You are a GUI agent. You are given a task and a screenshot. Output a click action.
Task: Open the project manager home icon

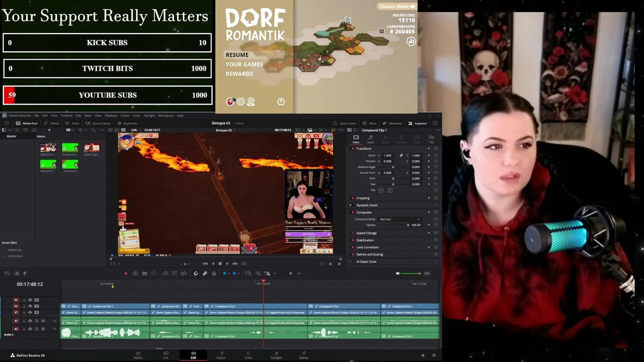coord(423,355)
